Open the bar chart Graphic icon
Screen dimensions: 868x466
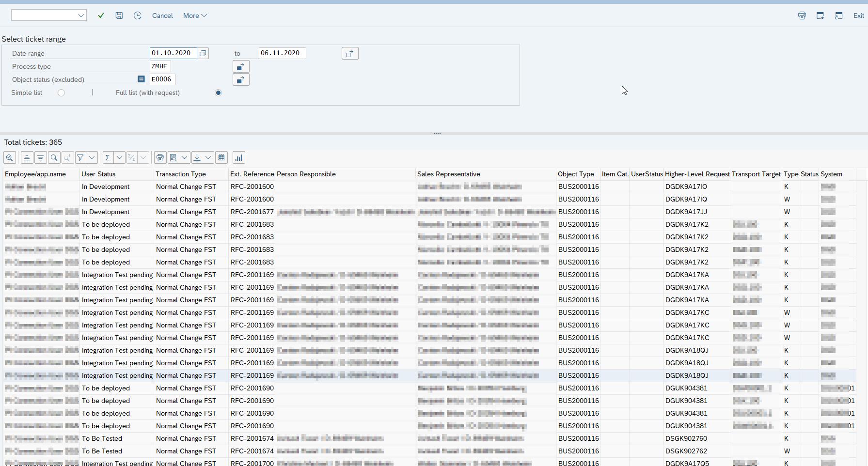tap(238, 157)
